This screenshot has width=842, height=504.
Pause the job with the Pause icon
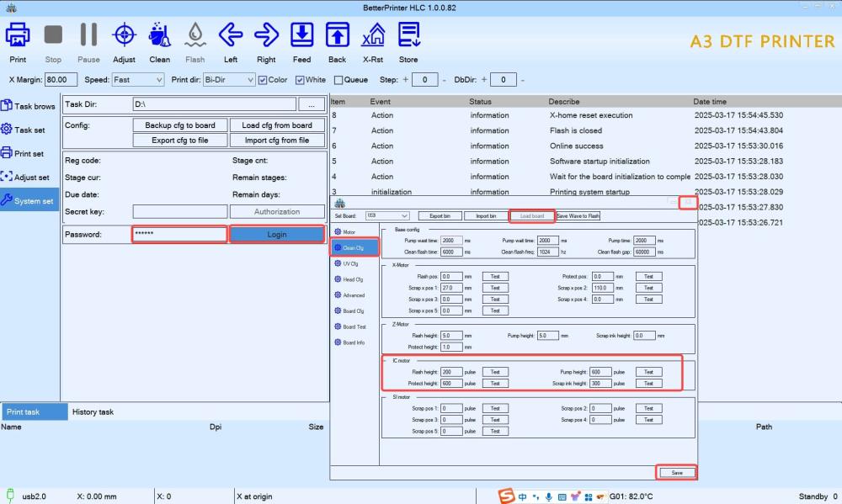88,35
